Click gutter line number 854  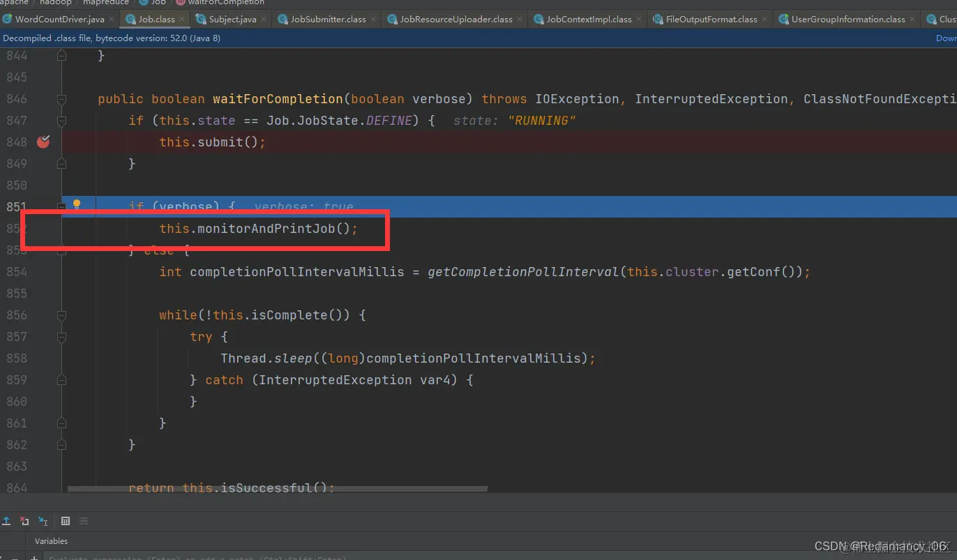click(17, 272)
